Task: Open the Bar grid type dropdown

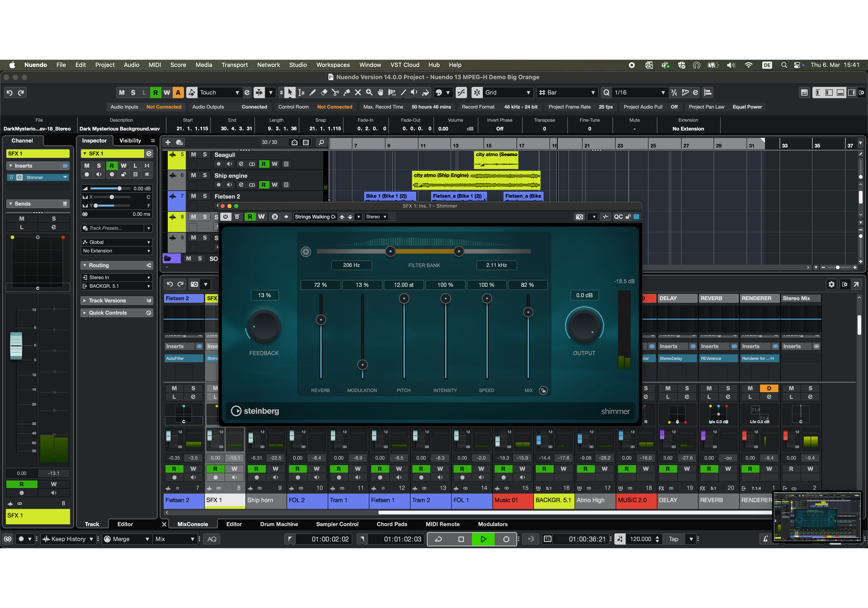Action: click(567, 92)
